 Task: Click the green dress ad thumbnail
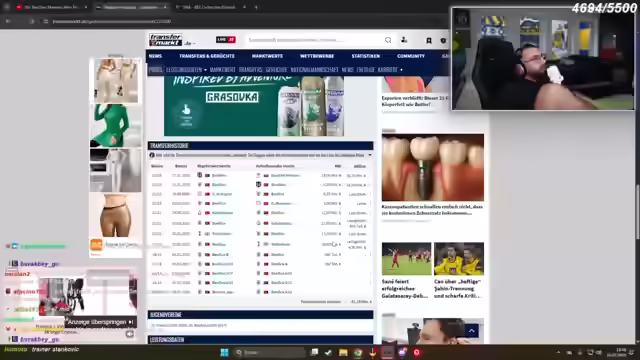pos(116,126)
